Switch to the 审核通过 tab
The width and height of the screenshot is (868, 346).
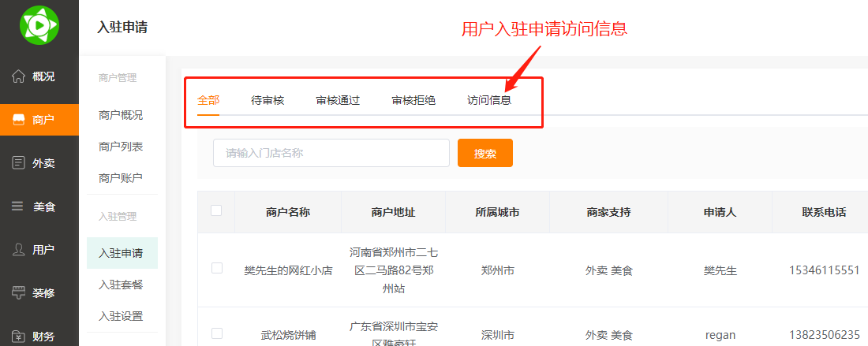(338, 101)
